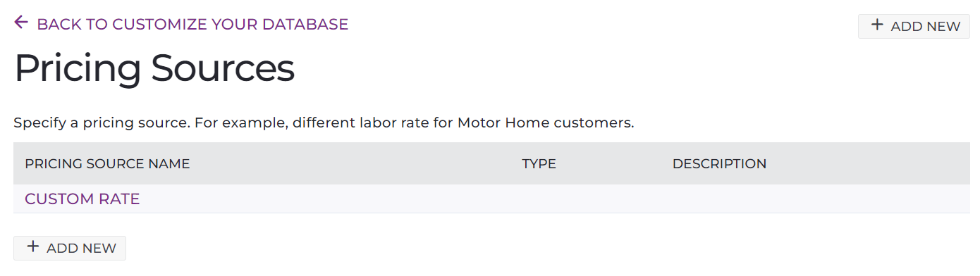Image resolution: width=980 pixels, height=276 pixels.
Task: Sort by Pricing Source Name column header
Action: 107,164
